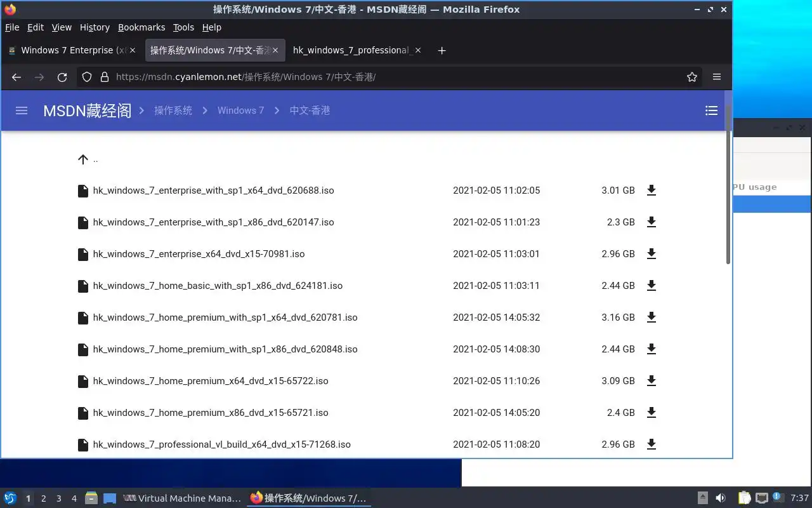Download home_premium_x64_dvd_x15-65722.iso
Screen dimensions: 812x508
click(651, 381)
